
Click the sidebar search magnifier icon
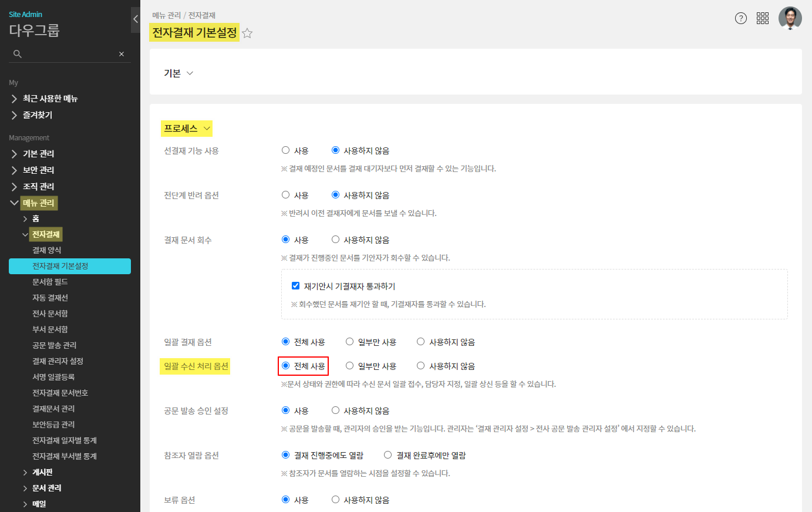pos(18,54)
